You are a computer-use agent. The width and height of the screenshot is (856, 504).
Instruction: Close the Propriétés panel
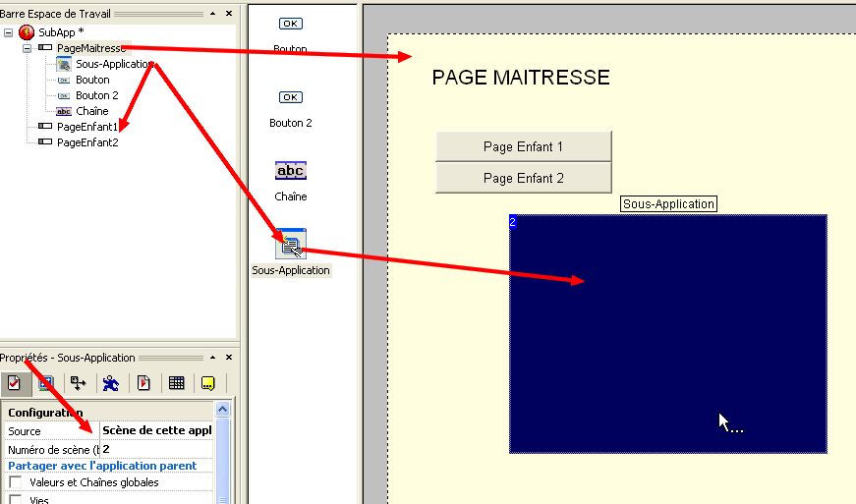click(x=229, y=358)
